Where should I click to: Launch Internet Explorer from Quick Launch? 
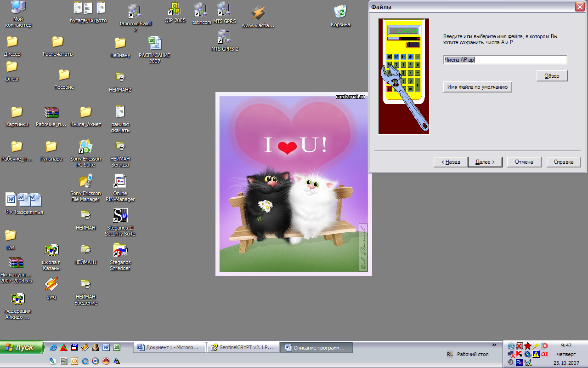53,348
